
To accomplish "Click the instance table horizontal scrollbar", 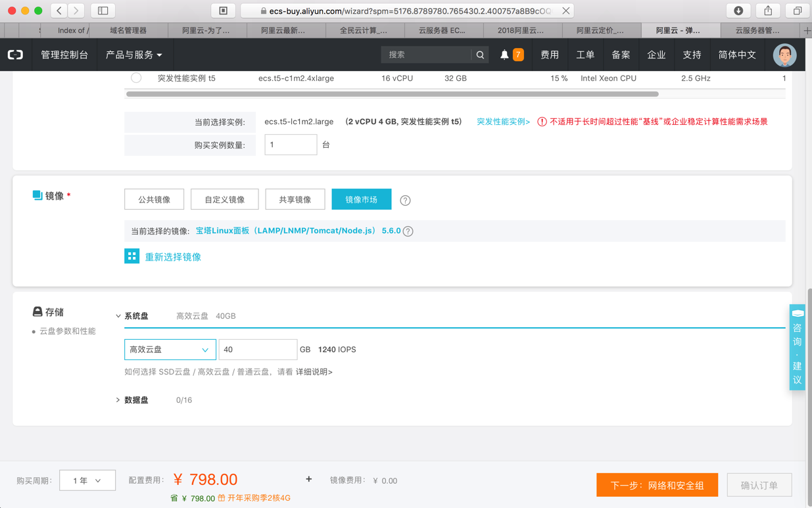I will tap(393, 94).
